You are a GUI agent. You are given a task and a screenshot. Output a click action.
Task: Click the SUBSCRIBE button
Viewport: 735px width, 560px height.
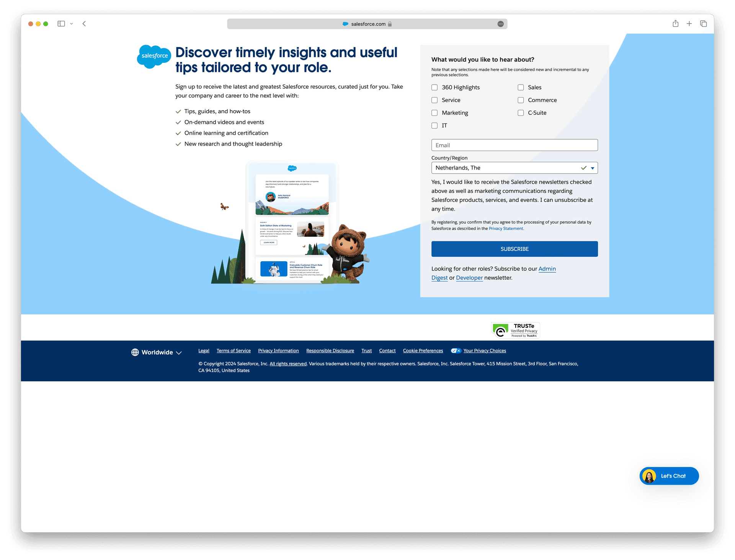(x=514, y=249)
